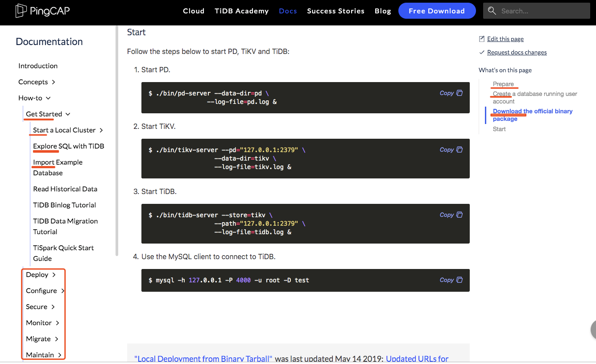
Task: Jump to Create a database running user account
Action: 535,98
